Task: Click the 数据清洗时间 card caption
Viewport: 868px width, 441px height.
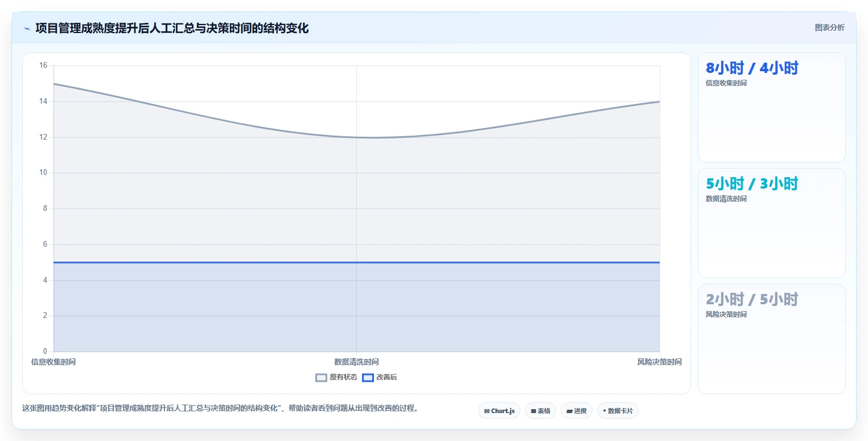Action: tap(726, 199)
